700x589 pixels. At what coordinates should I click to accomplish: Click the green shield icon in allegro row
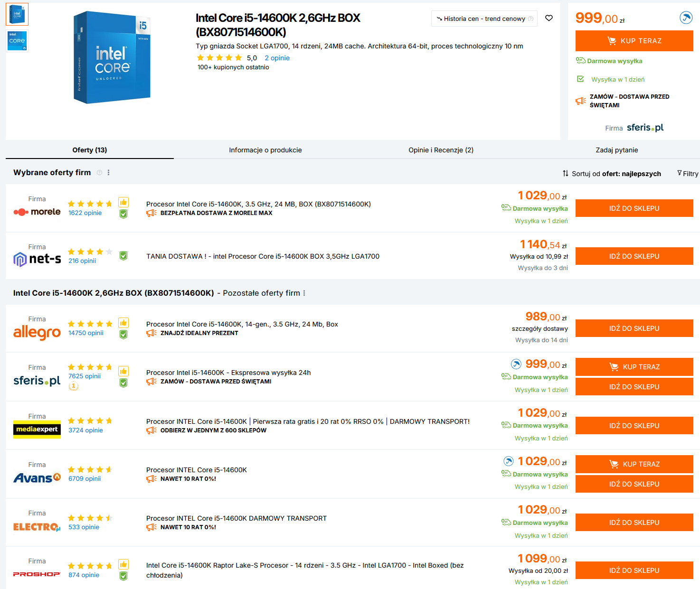tap(123, 334)
